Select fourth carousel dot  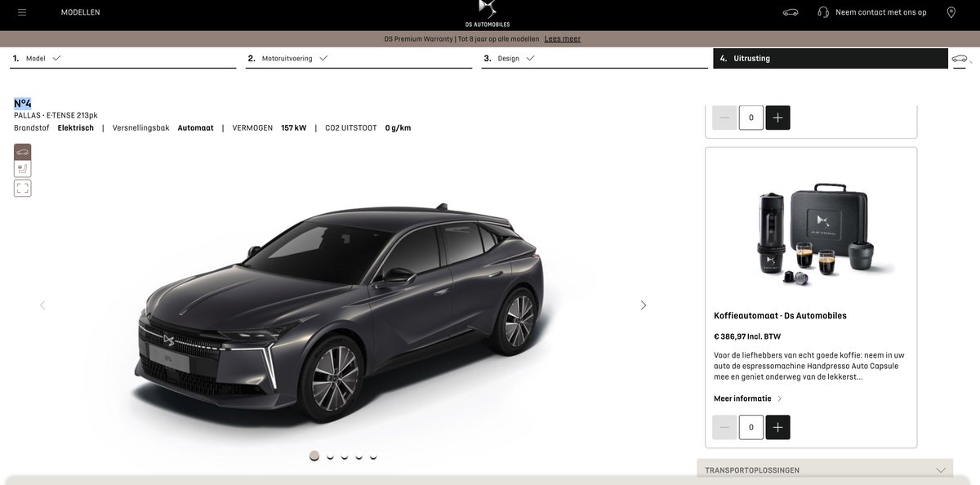coord(359,456)
